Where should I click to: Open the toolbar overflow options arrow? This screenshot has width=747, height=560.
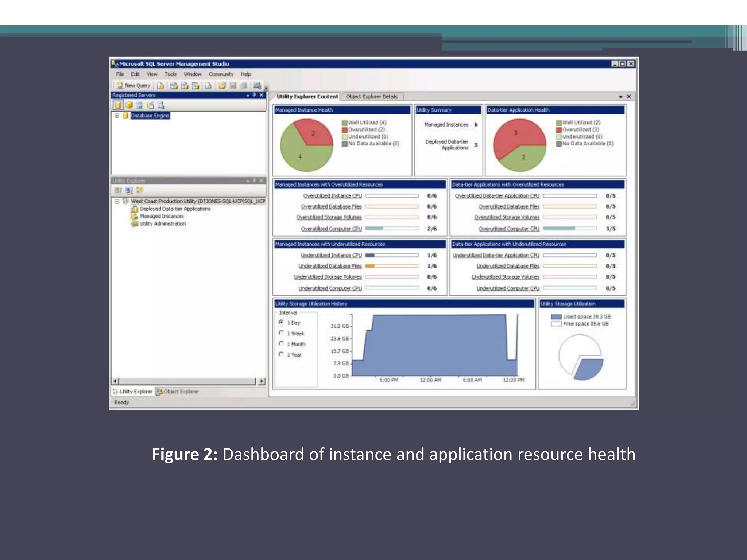[x=266, y=88]
